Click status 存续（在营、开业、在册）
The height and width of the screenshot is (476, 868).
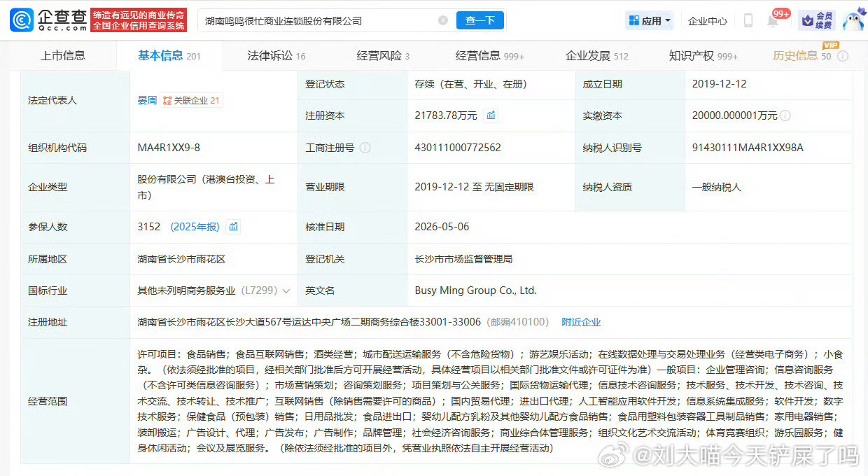click(471, 83)
